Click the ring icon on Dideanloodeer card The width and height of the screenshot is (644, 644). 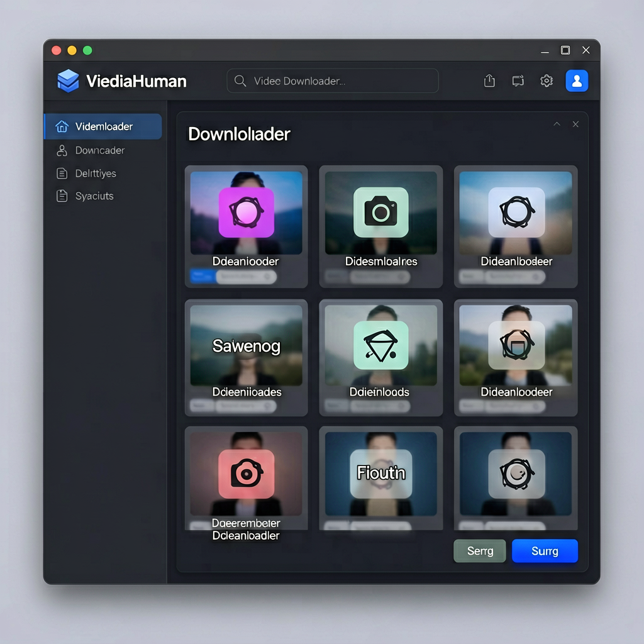[x=517, y=345]
